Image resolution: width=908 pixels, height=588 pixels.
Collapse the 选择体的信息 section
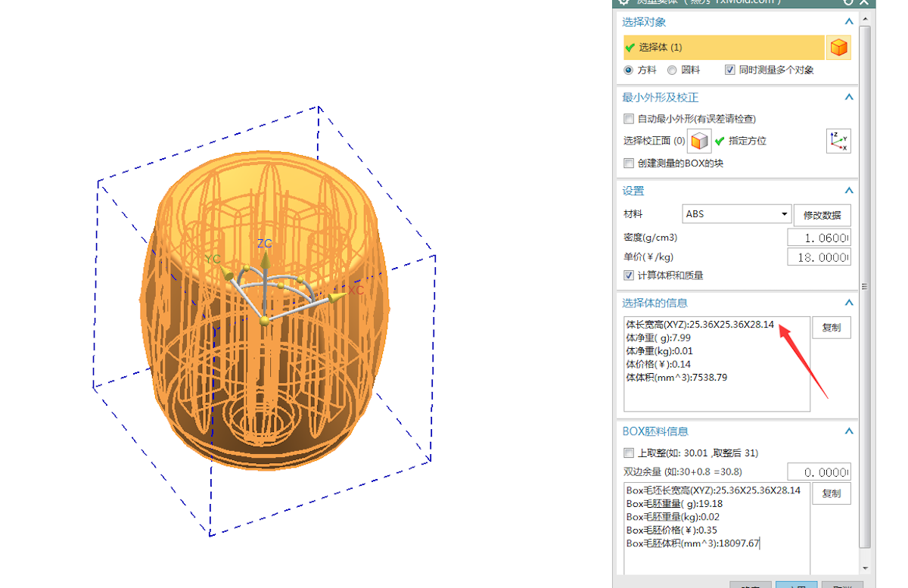[849, 303]
